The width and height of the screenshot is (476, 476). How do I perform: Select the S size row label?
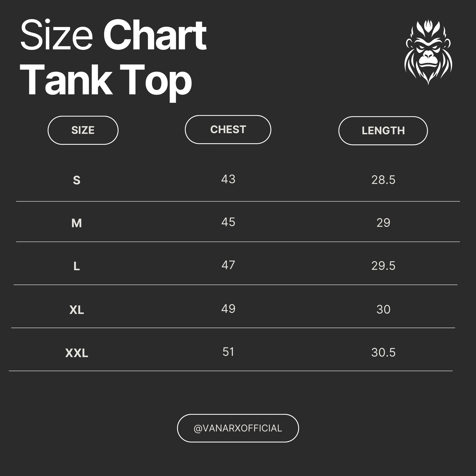click(x=77, y=180)
